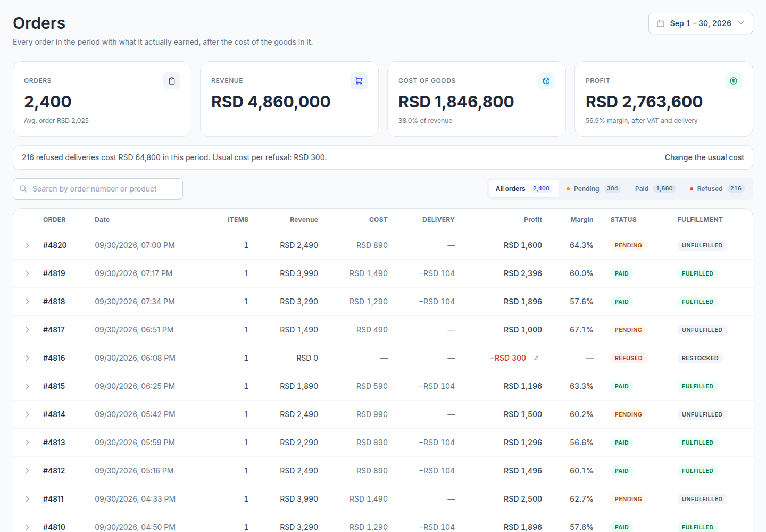The height and width of the screenshot is (532, 766).
Task: Click the REFUSED status badge on #4816
Action: (628, 358)
